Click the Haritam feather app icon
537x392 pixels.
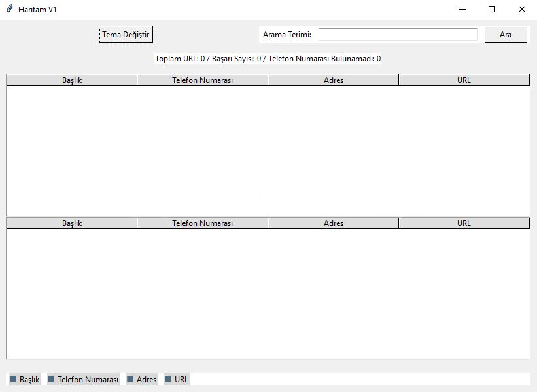pos(10,9)
